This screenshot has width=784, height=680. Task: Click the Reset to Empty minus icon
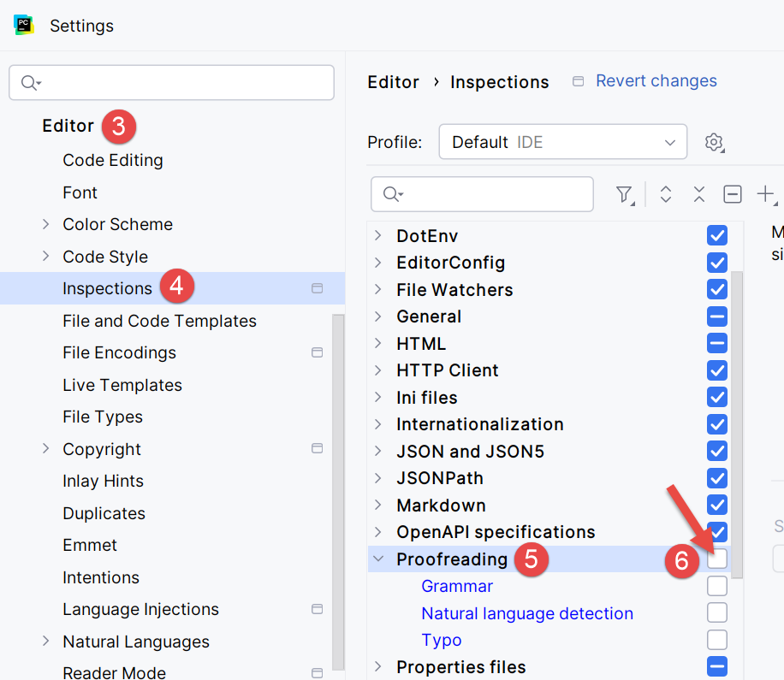[733, 195]
